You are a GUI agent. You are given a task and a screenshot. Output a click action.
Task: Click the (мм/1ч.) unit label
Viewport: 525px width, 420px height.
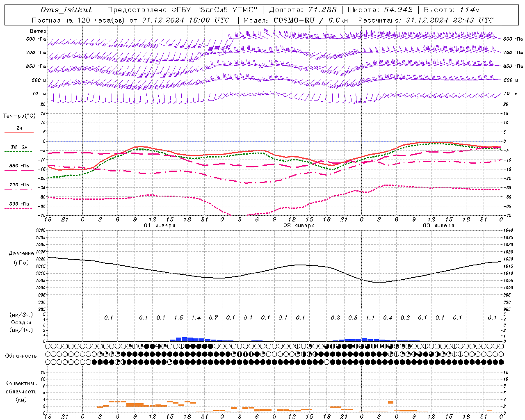[21, 330]
